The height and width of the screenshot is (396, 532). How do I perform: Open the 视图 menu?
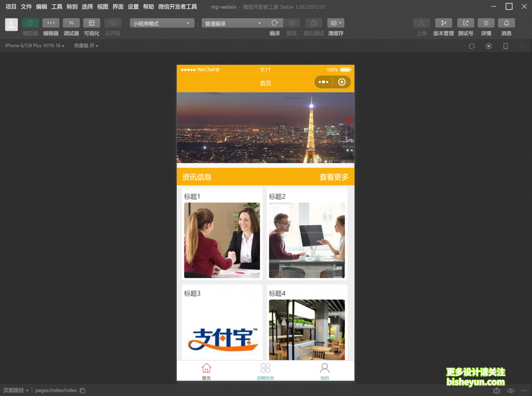point(103,6)
